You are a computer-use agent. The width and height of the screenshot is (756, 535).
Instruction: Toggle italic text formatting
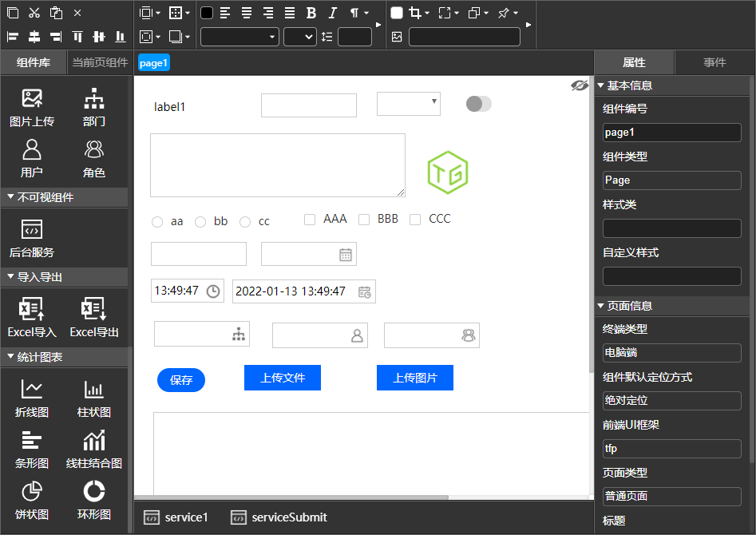pos(333,13)
